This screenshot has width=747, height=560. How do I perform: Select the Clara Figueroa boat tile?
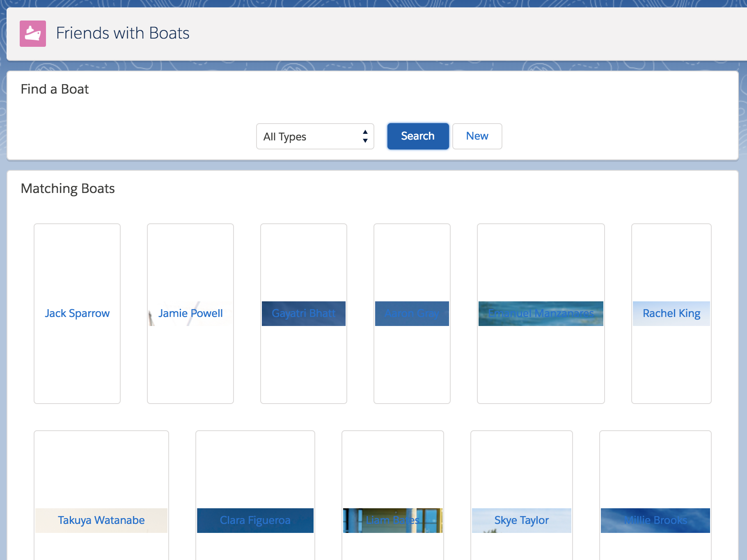tap(255, 495)
